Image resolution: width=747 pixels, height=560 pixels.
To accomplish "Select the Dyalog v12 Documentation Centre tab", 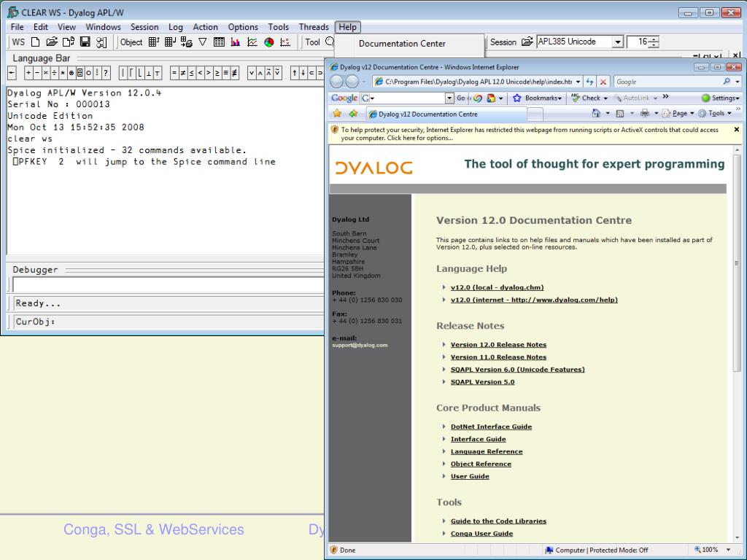I will click(x=447, y=114).
